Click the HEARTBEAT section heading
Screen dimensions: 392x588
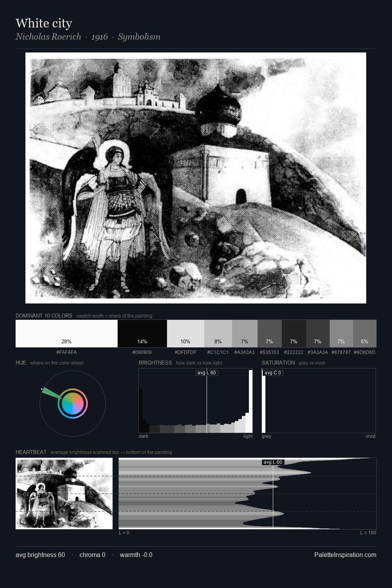[31, 452]
